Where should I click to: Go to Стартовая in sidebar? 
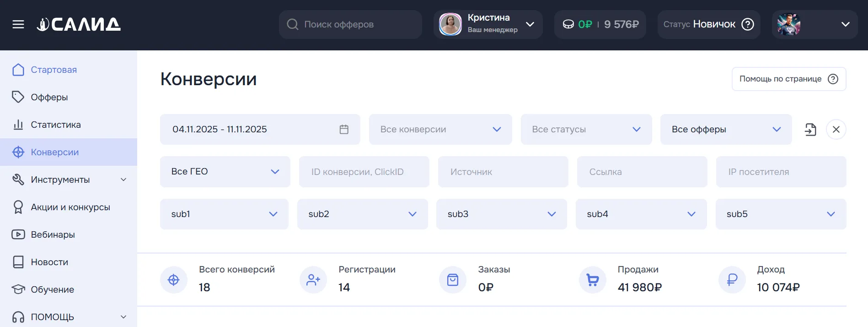point(69,70)
